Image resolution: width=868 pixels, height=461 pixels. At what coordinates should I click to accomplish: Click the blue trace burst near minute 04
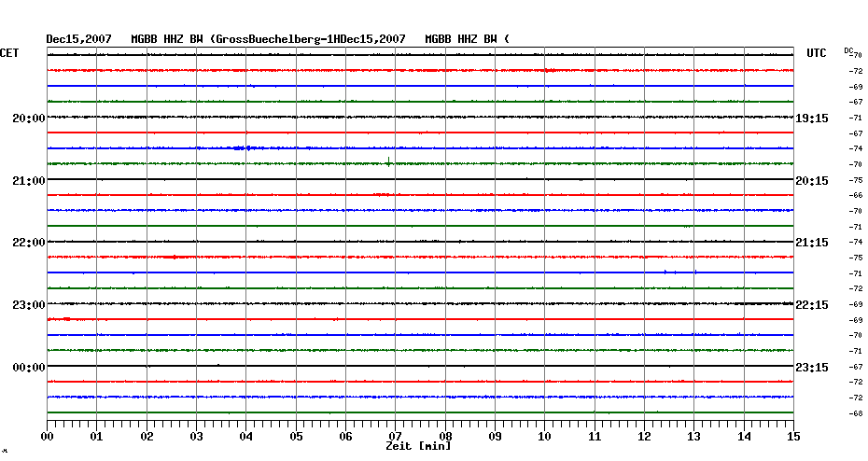(x=245, y=147)
